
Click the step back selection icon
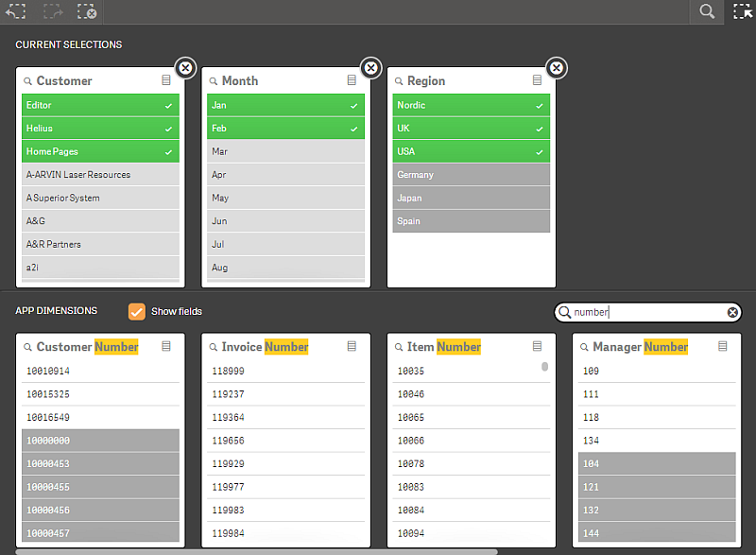point(15,11)
